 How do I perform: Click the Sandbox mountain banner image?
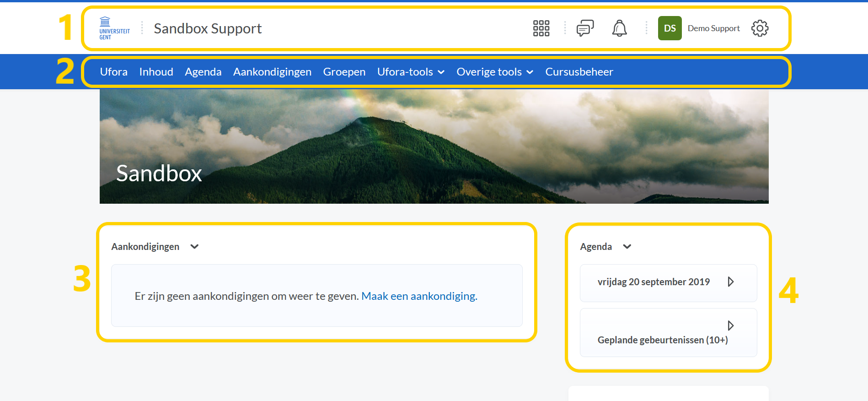pos(434,146)
